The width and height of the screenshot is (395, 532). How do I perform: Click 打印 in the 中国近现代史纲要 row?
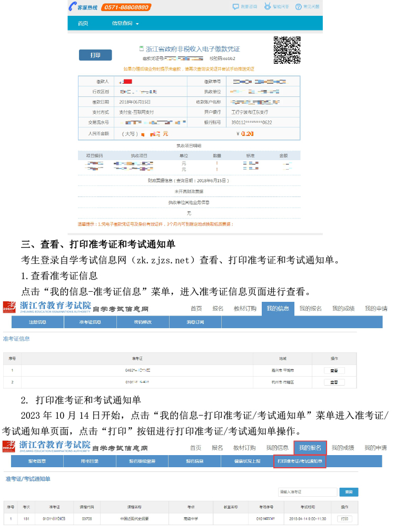pyautogui.click(x=344, y=519)
